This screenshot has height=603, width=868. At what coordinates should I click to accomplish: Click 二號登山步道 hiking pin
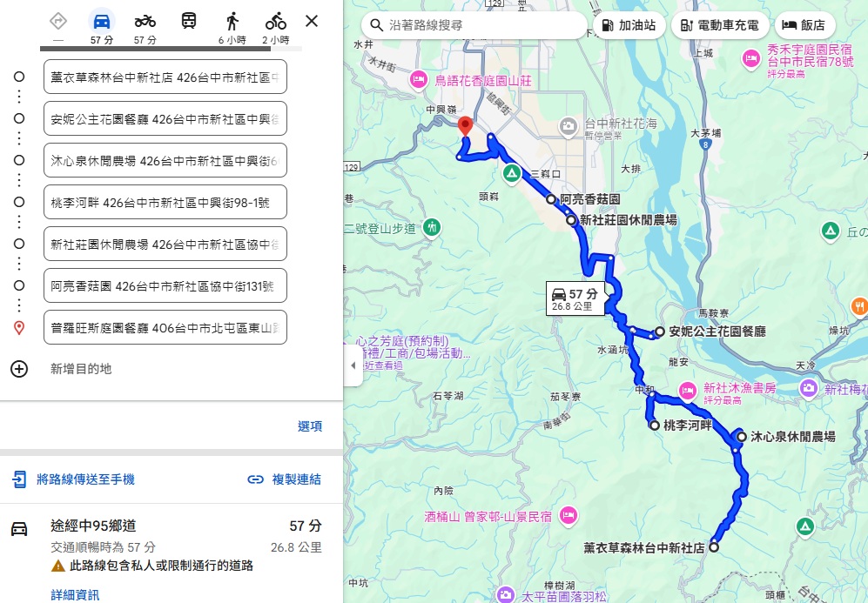point(432,227)
